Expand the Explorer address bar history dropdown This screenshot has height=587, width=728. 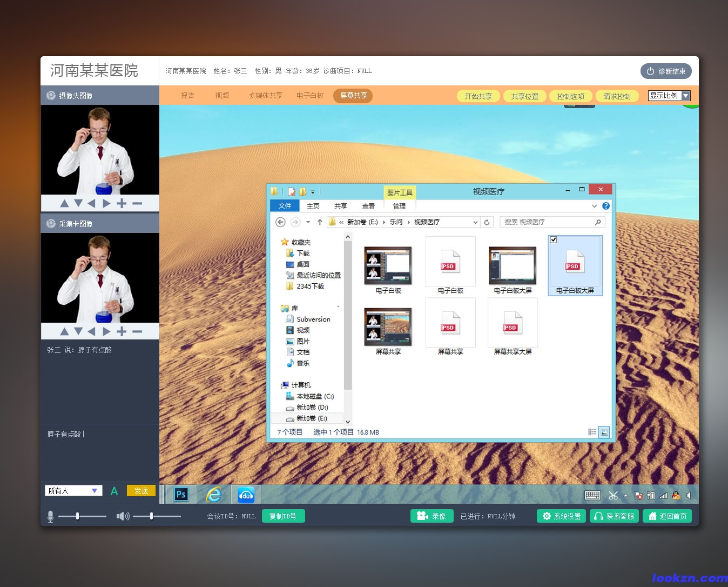click(475, 222)
